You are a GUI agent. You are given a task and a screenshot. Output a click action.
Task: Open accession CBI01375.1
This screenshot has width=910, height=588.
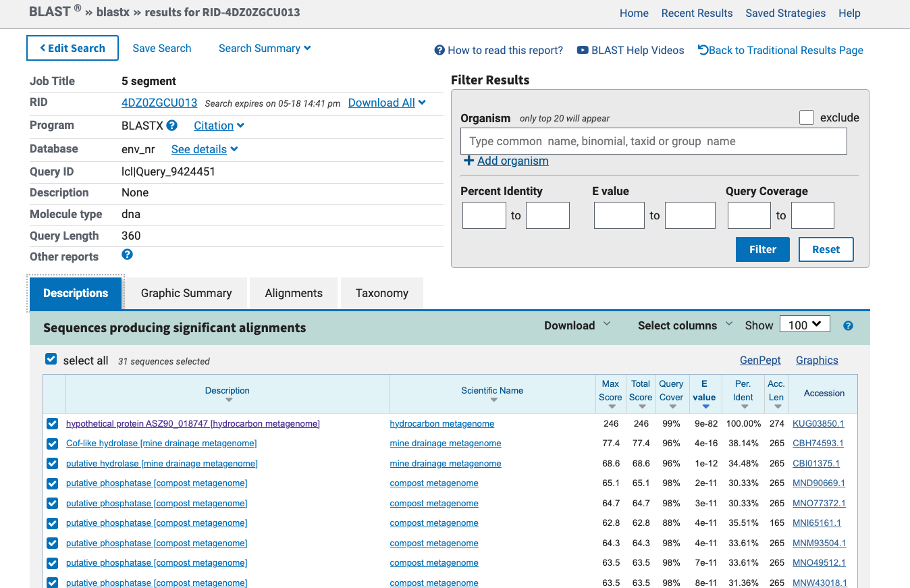coord(816,464)
